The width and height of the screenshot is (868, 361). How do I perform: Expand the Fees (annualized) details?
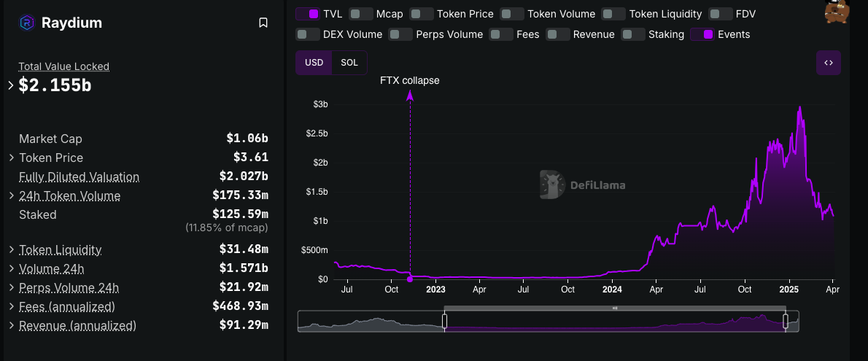tap(12, 306)
